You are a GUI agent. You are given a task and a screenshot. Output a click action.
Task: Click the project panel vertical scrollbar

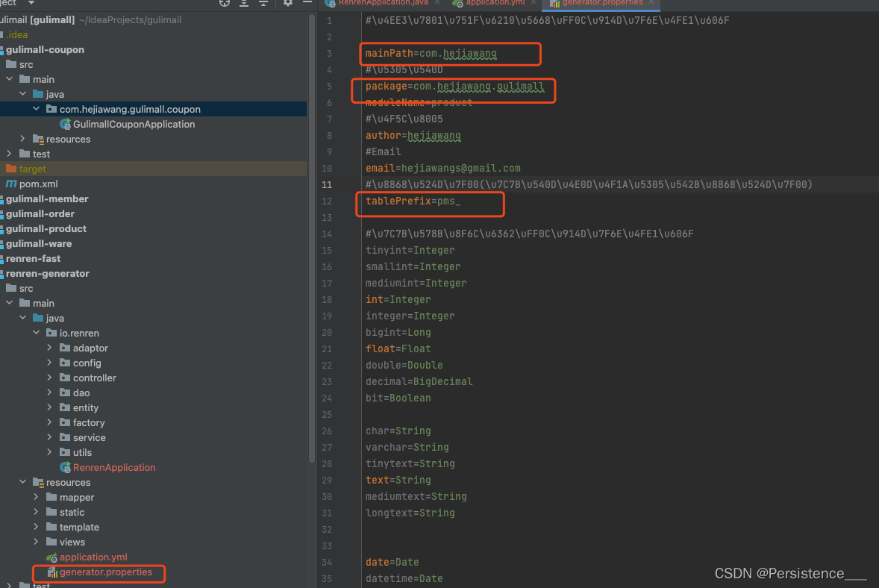click(x=312, y=238)
